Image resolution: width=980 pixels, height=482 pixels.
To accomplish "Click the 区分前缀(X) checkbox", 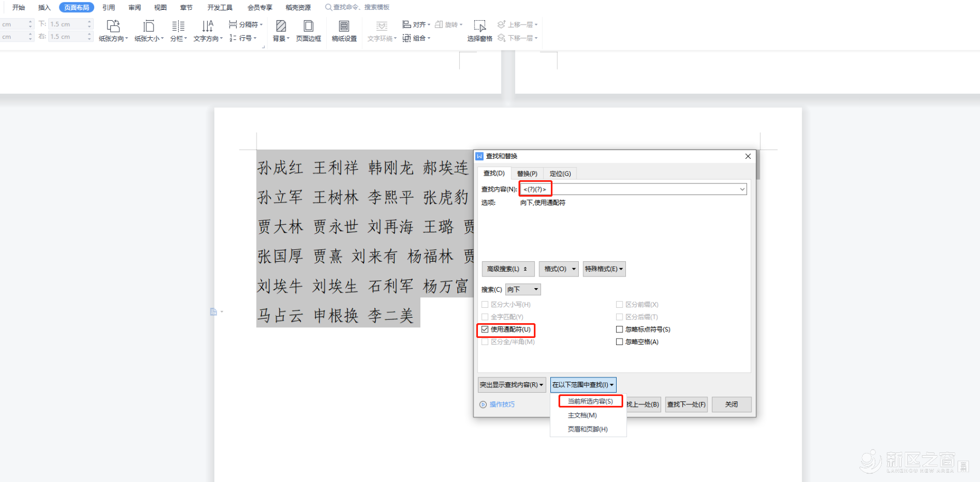I will 619,305.
